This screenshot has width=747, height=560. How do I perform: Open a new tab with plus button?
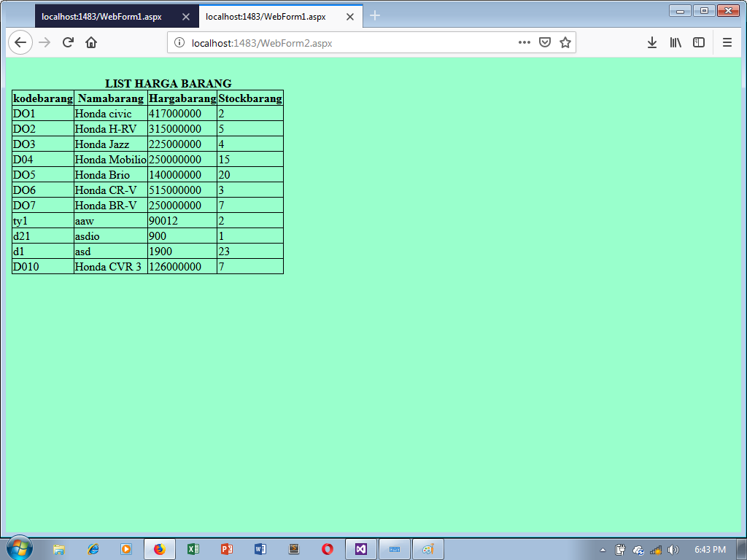coord(375,16)
